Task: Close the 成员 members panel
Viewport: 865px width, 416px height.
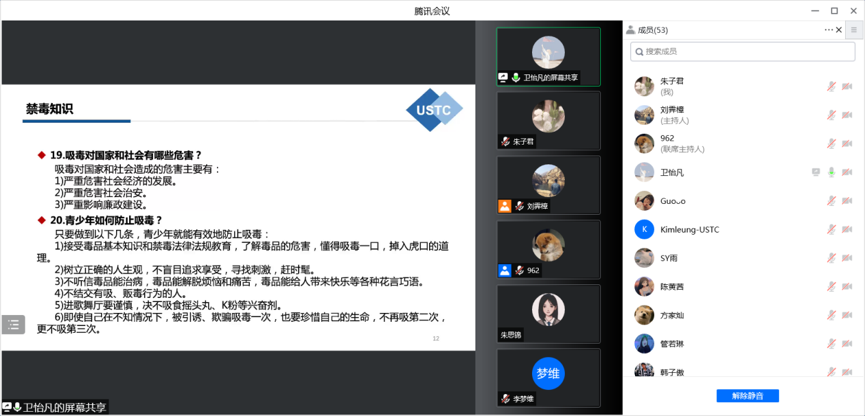Action: click(839, 30)
